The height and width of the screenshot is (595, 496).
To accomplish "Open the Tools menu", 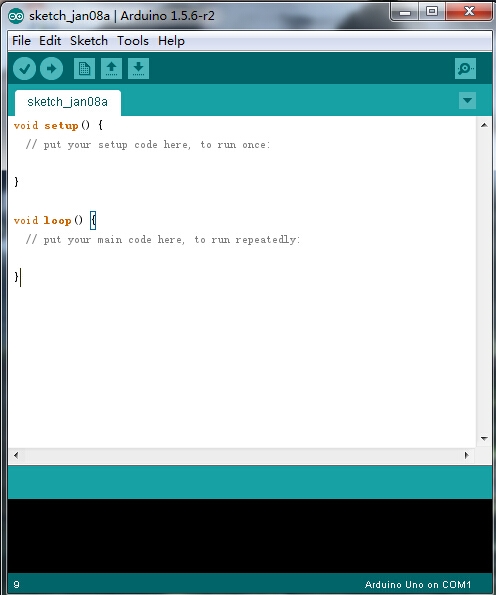I will [133, 41].
